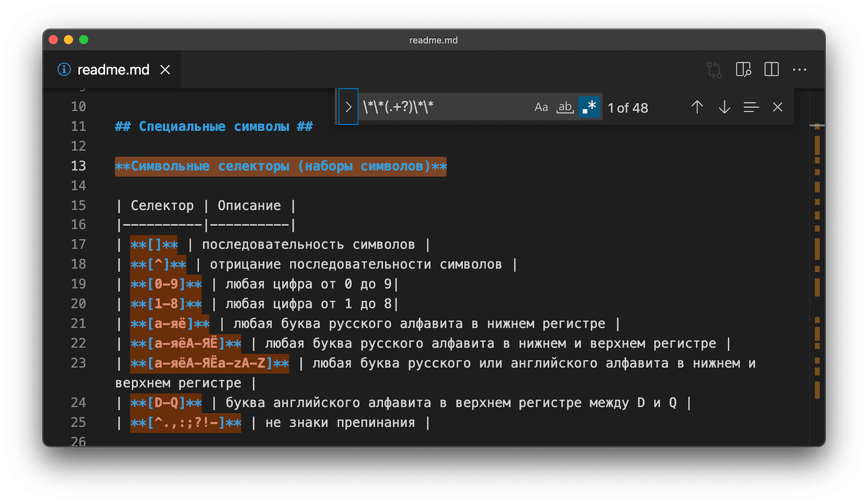Click line number 17 in gutter

[78, 245]
